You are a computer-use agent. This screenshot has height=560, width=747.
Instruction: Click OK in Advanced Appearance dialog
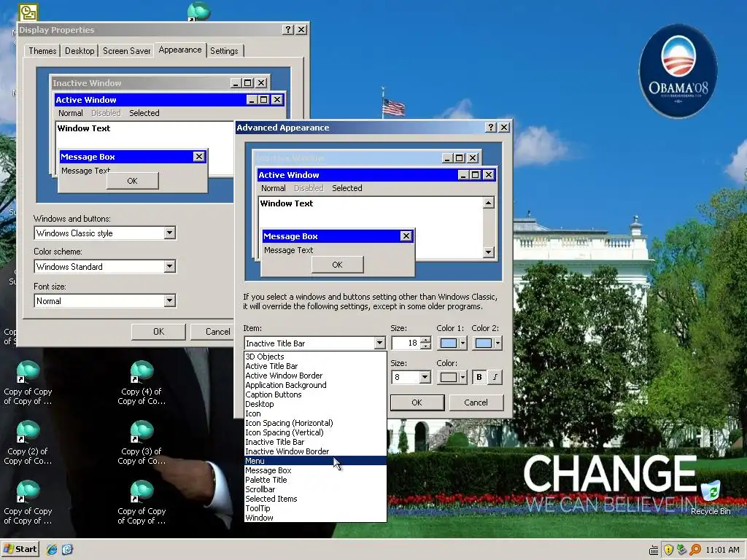(x=417, y=402)
